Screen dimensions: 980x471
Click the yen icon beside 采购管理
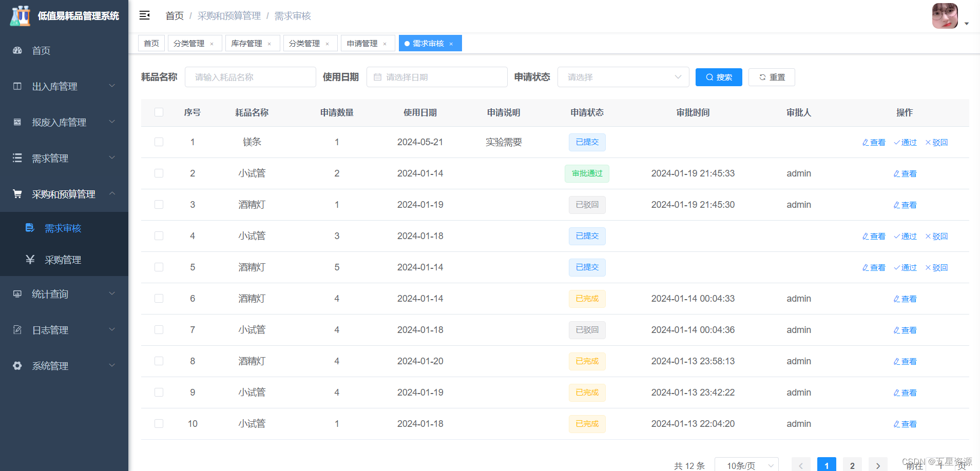[30, 260]
